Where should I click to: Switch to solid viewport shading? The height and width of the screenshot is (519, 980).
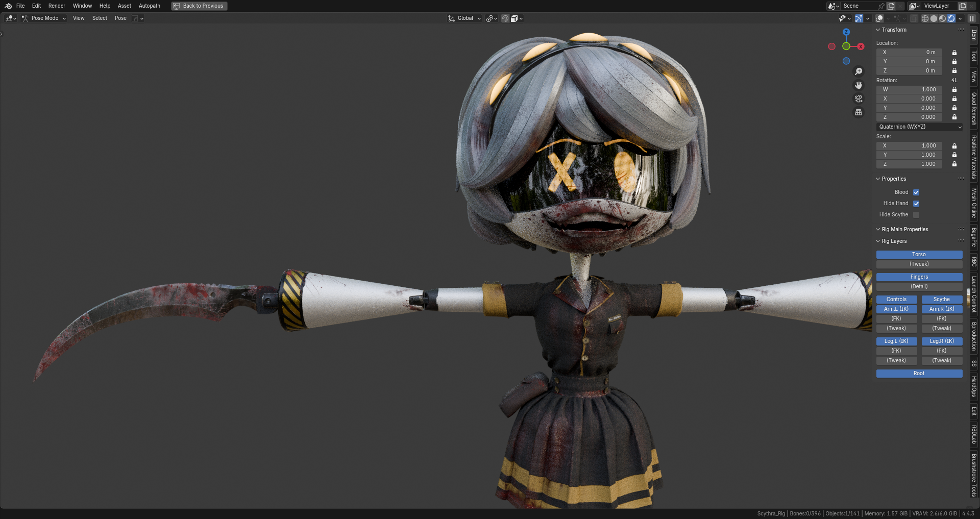pos(934,18)
